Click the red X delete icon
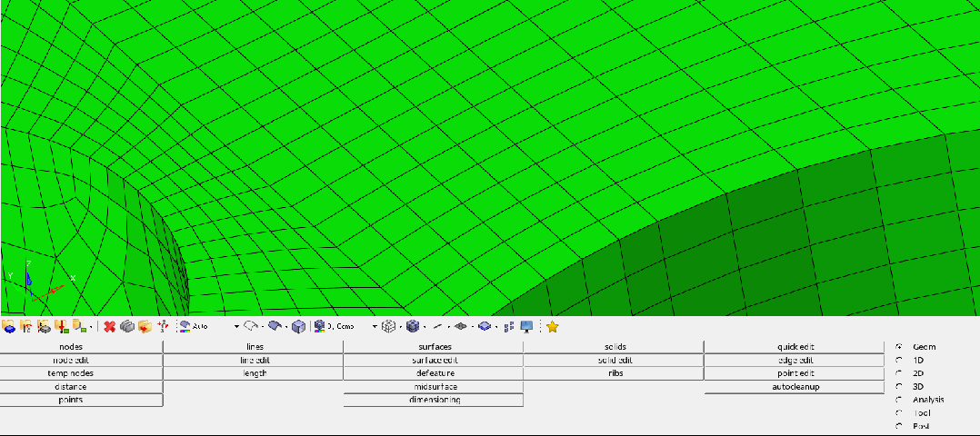This screenshot has height=436, width=980. click(x=110, y=326)
